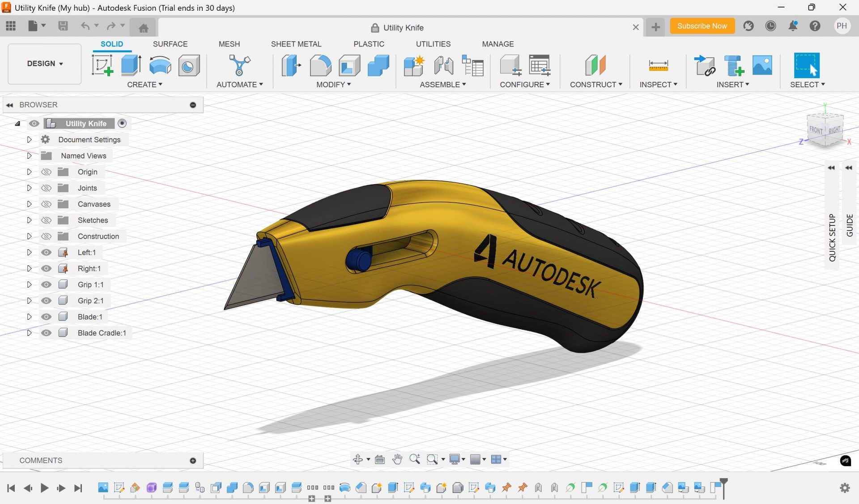The width and height of the screenshot is (859, 504).
Task: Select the Extrude tool
Action: point(130,65)
